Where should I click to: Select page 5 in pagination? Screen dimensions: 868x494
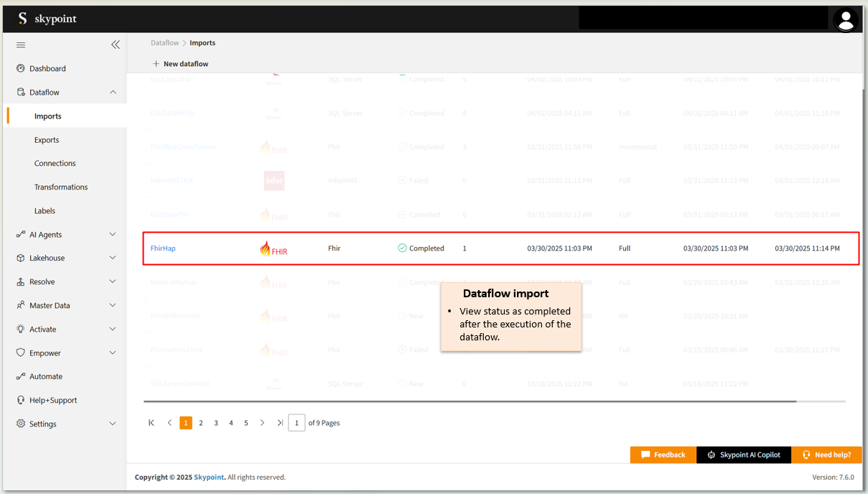click(x=246, y=423)
